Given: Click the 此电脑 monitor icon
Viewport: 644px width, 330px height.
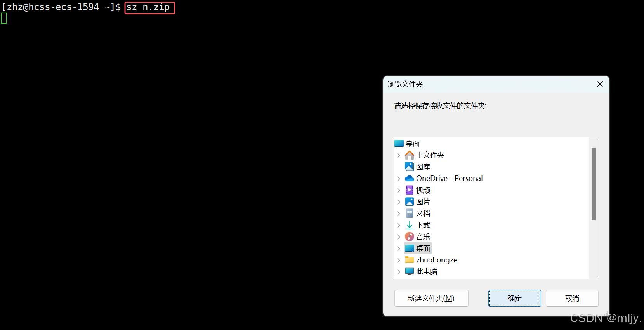Looking at the screenshot, I should [410, 271].
